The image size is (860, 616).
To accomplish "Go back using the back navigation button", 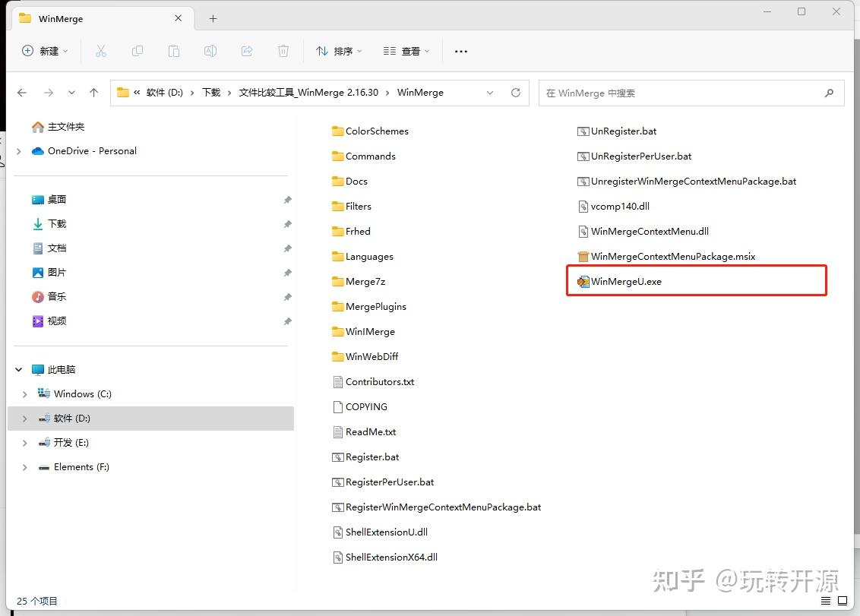I will [x=22, y=93].
